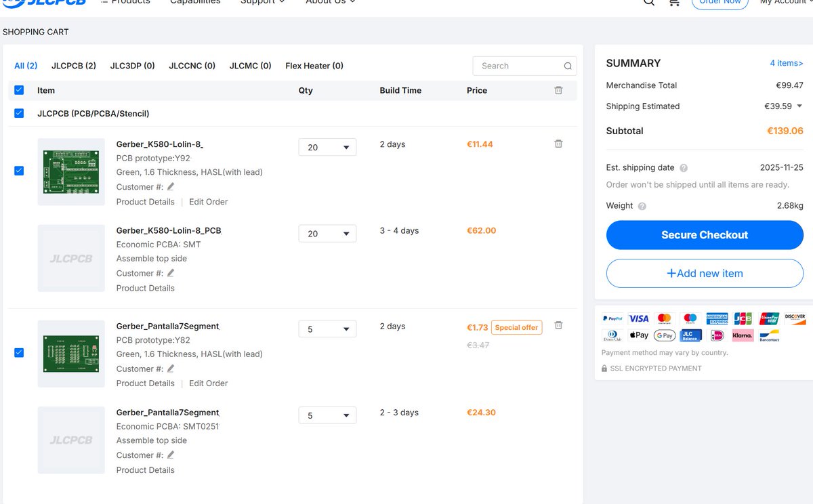This screenshot has height=504, width=813.
Task: Open Product Details for Gerber_Pantalla7Segment
Action: pyautogui.click(x=145, y=383)
